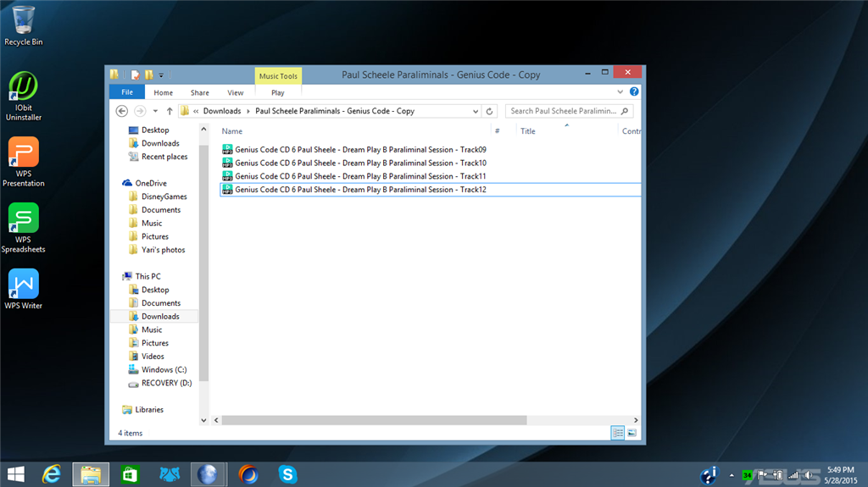The width and height of the screenshot is (868, 487).
Task: Click MP3 icon of Track09 file
Action: click(227, 149)
